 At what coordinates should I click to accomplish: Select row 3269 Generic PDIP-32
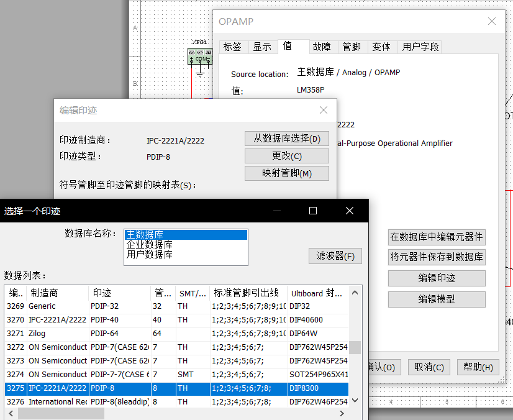[x=176, y=306]
